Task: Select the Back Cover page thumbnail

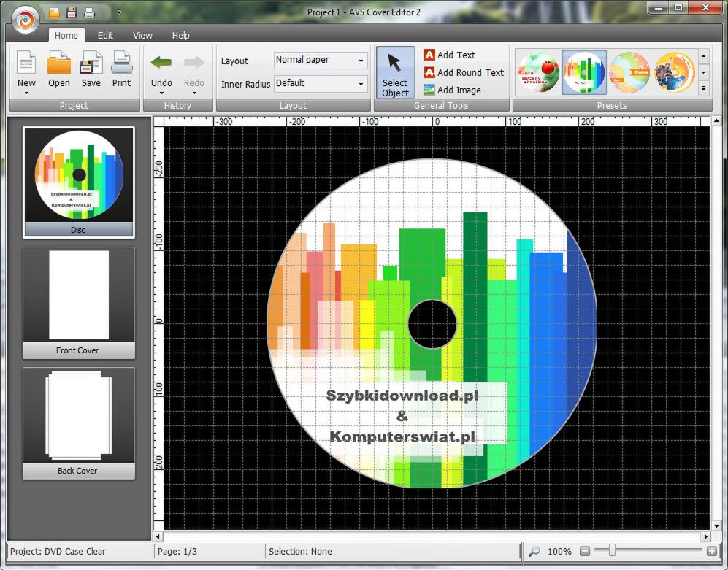Action: point(78,423)
